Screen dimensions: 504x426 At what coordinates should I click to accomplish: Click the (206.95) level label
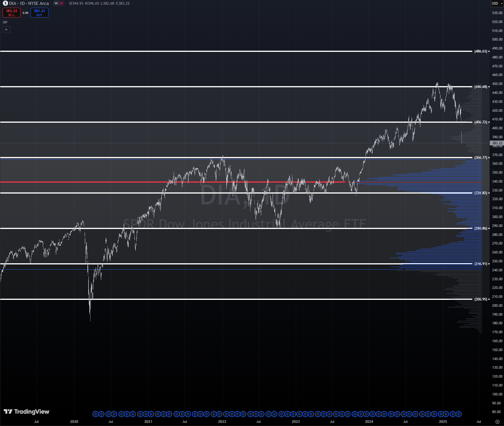tap(481, 299)
